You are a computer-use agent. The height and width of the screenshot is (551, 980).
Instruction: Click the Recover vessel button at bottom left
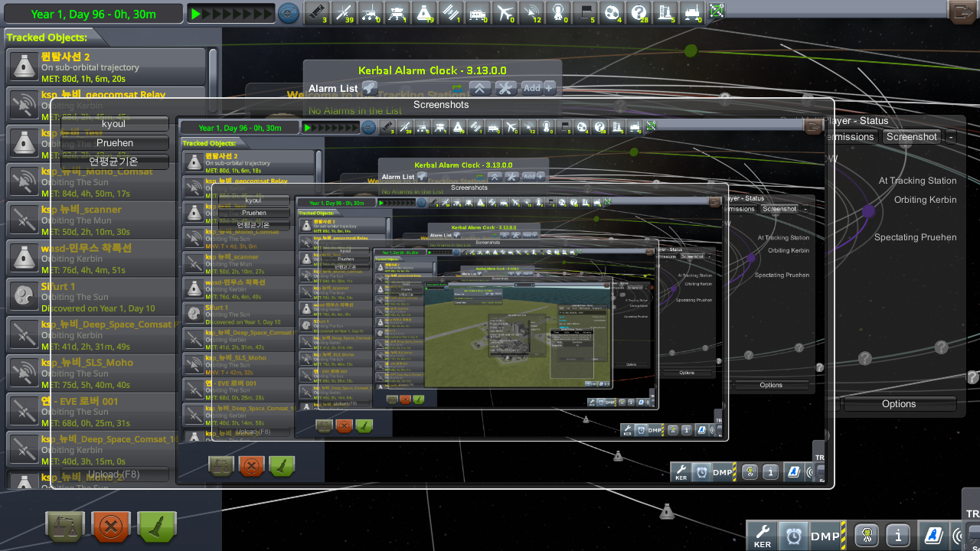(65, 527)
